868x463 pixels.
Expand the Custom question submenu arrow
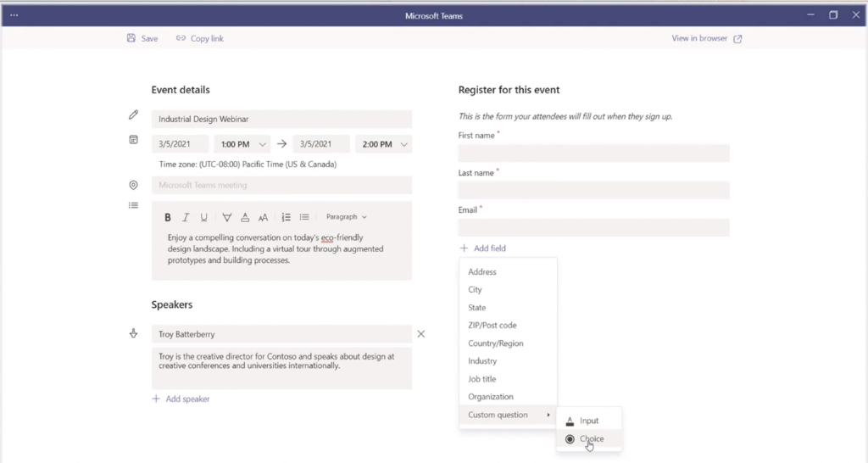[x=548, y=415]
